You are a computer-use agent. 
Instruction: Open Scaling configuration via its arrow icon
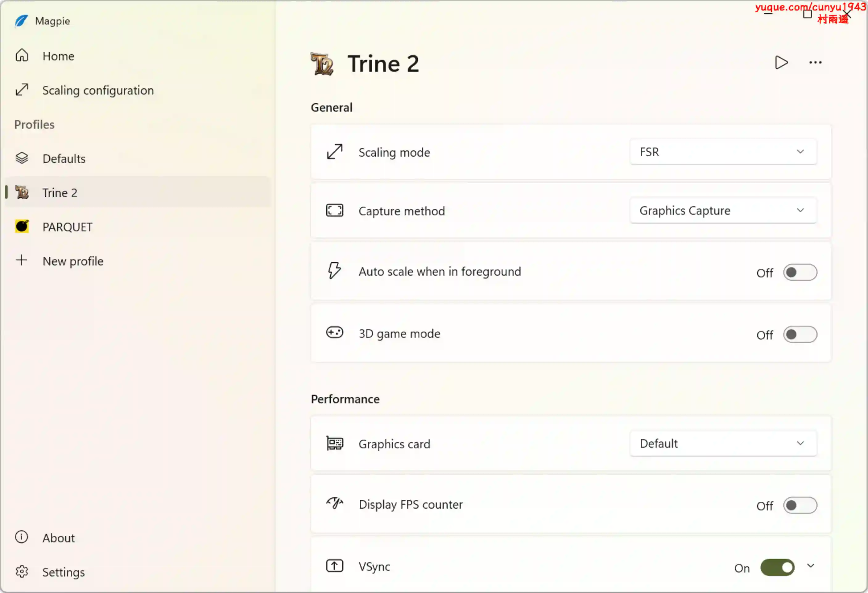pyautogui.click(x=22, y=90)
